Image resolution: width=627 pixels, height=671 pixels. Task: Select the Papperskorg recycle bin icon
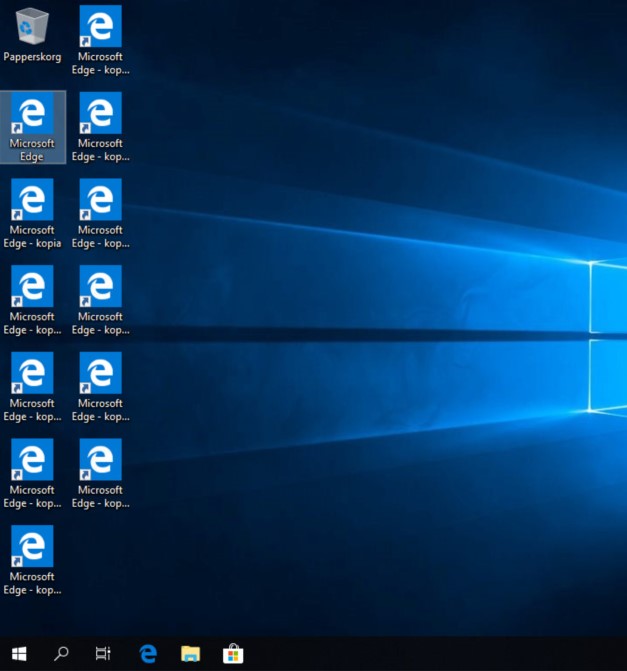[x=32, y=36]
